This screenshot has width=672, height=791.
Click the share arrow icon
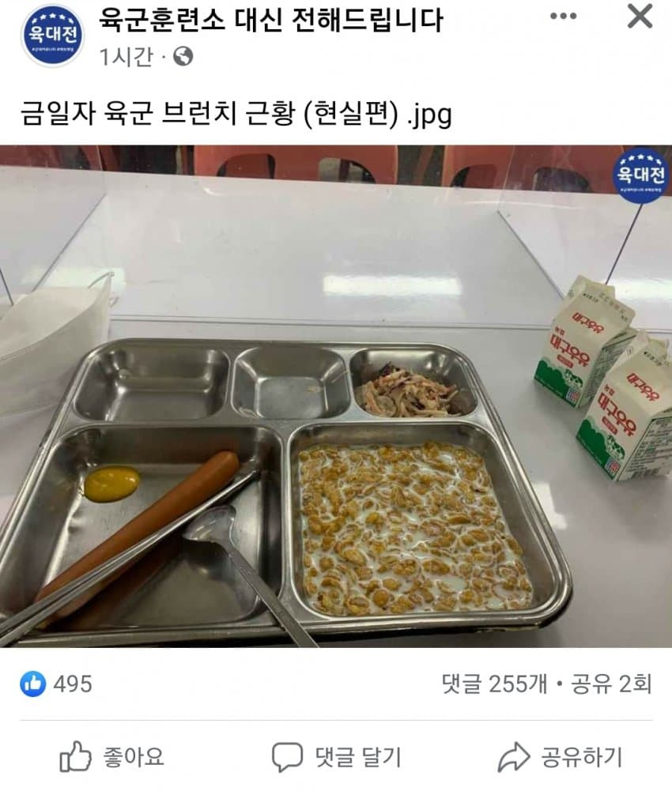point(514,757)
